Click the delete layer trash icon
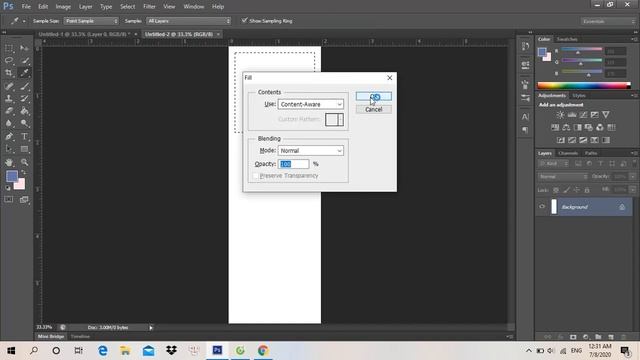 pyautogui.click(x=623, y=337)
